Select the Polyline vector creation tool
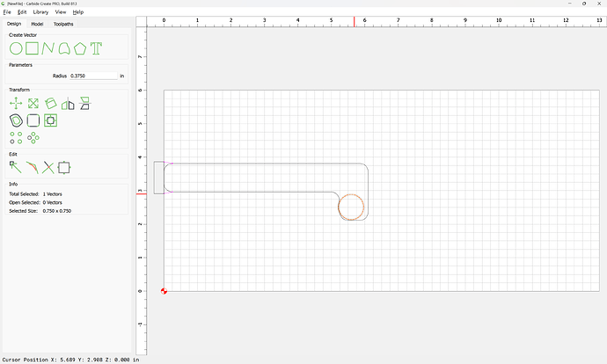The image size is (607, 364). (x=48, y=48)
